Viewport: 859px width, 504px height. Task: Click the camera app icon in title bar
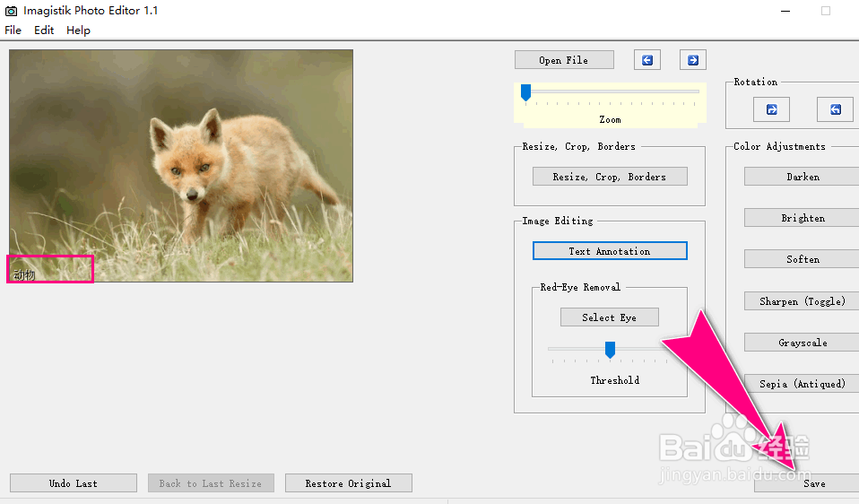(12, 11)
